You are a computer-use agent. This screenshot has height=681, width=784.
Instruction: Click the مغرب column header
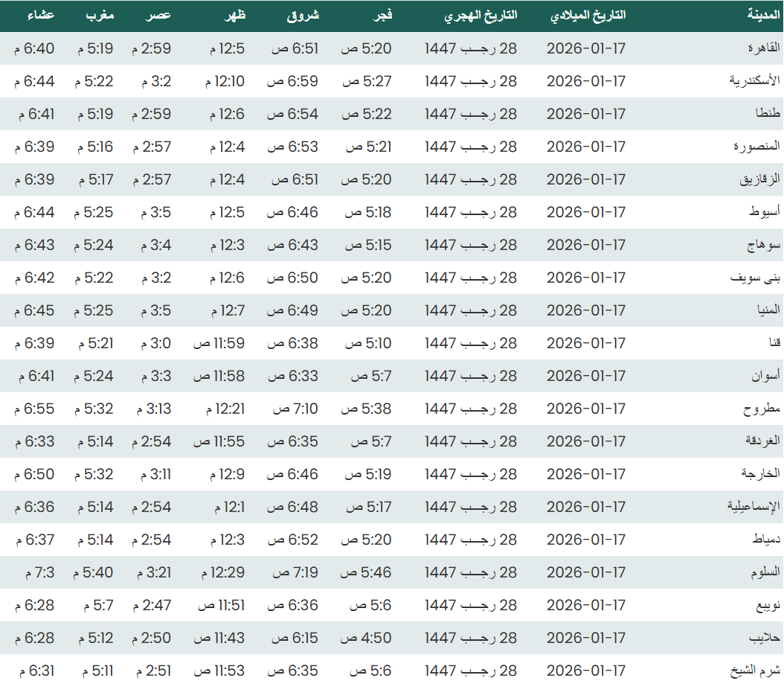(97, 16)
